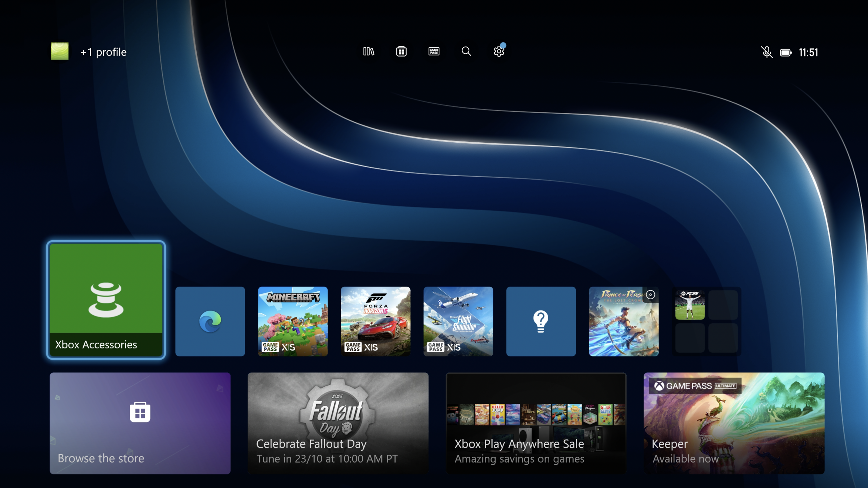Click the muted microphone status icon

point(767,52)
